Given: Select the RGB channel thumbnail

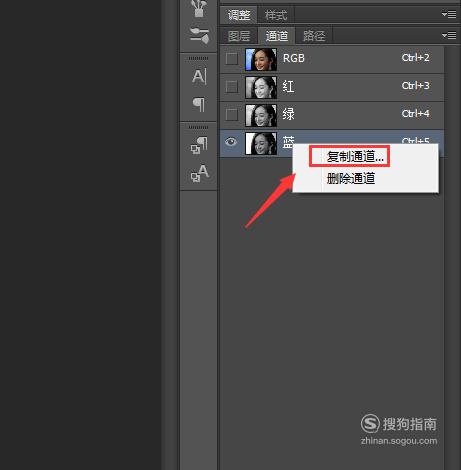Looking at the screenshot, I should click(x=261, y=59).
